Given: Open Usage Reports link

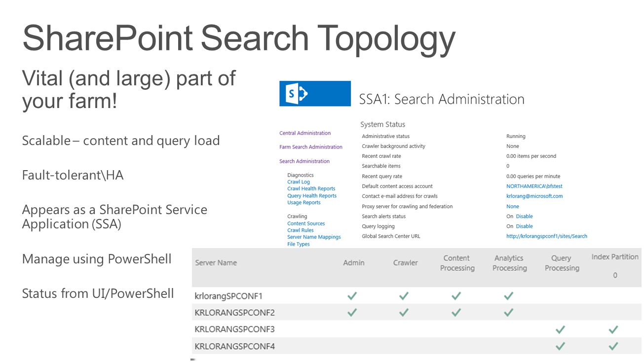Looking at the screenshot, I should [304, 203].
